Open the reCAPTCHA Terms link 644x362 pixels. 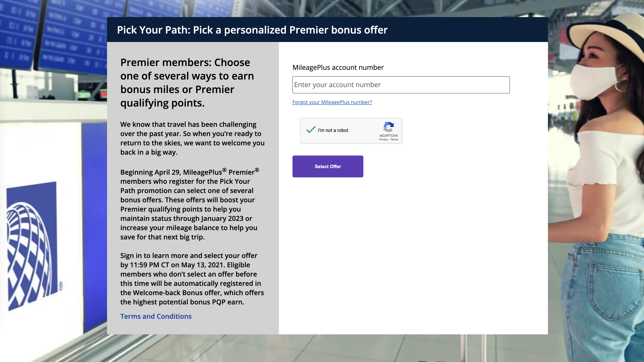[x=394, y=140]
